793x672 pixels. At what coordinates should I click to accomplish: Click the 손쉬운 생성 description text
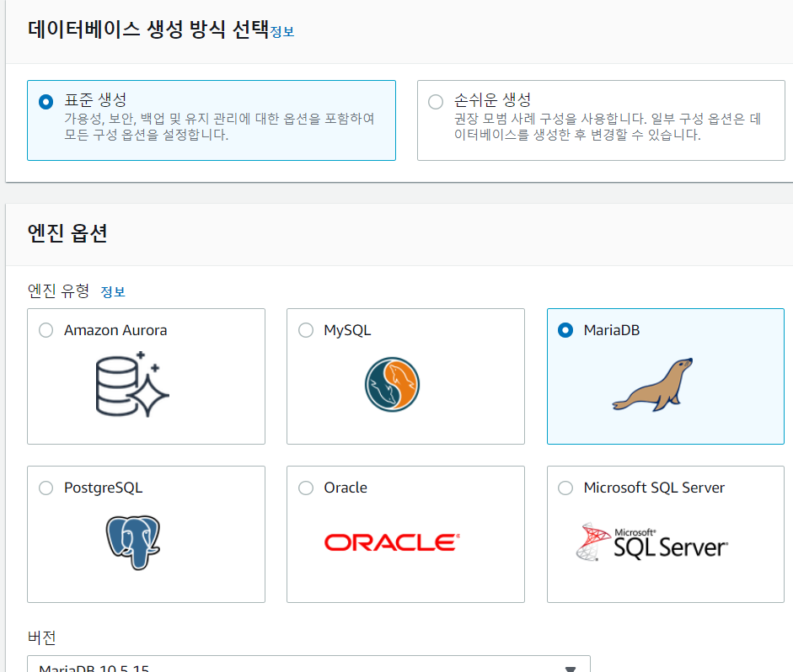[x=608, y=127]
